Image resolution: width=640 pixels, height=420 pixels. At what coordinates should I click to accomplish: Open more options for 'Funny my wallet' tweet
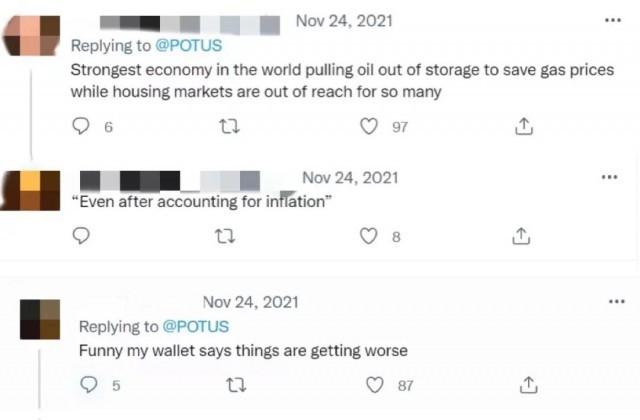click(617, 302)
